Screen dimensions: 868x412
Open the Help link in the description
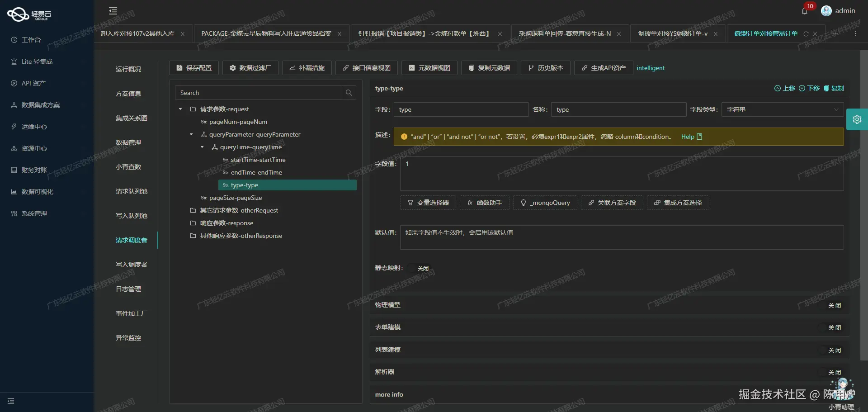[x=692, y=137]
